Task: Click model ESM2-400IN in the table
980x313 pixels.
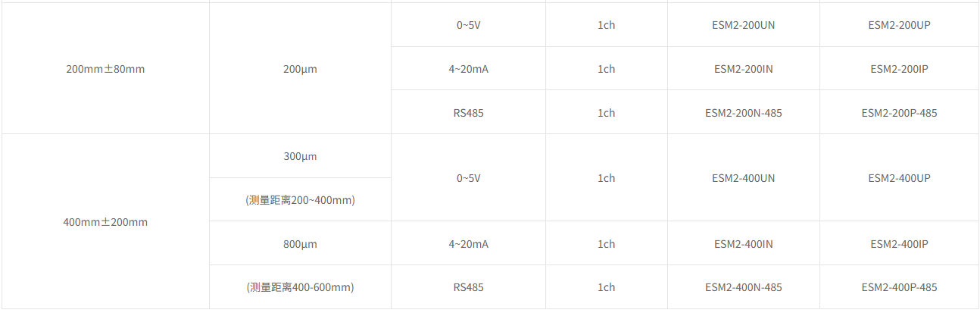Action: 743,244
